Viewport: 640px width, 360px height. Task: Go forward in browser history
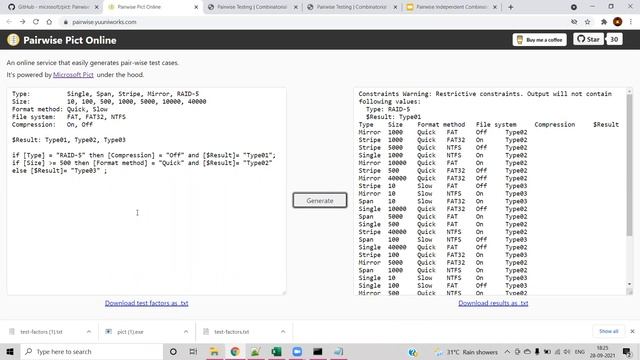pyautogui.click(x=22, y=22)
